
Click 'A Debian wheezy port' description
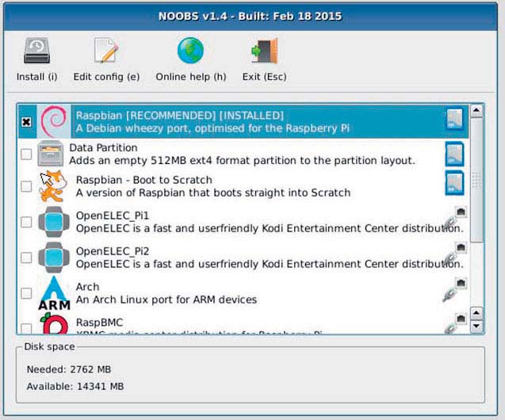[x=212, y=128]
